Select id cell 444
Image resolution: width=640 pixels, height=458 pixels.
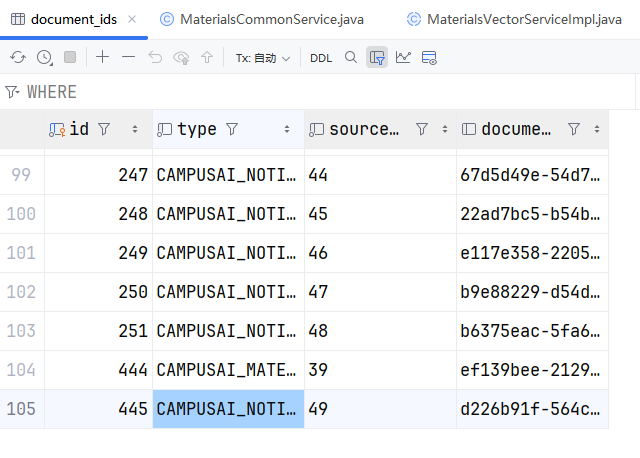pos(98,370)
